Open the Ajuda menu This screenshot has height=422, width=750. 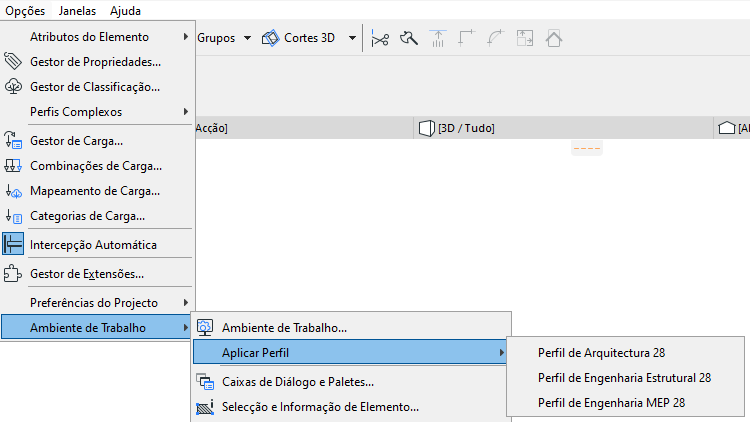click(x=125, y=11)
